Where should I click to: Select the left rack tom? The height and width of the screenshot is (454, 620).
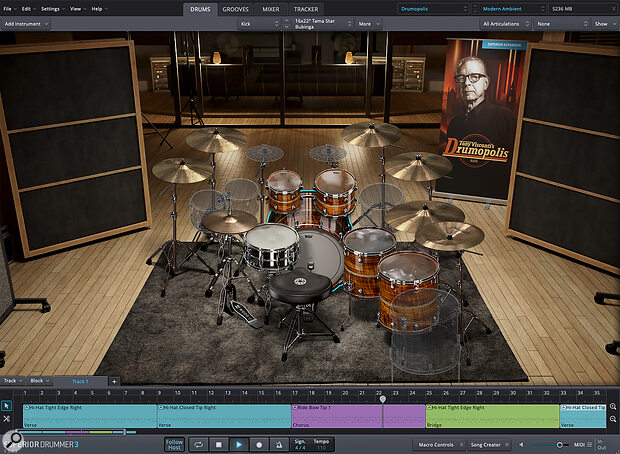pyautogui.click(x=284, y=190)
